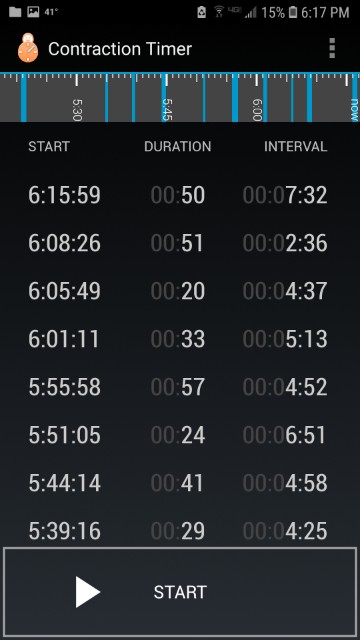Click the 6:00 mark on timeline

[256, 109]
